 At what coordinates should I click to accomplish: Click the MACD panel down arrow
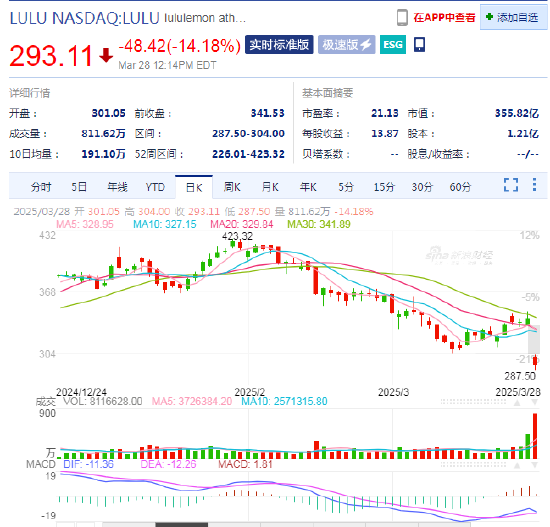point(535,466)
